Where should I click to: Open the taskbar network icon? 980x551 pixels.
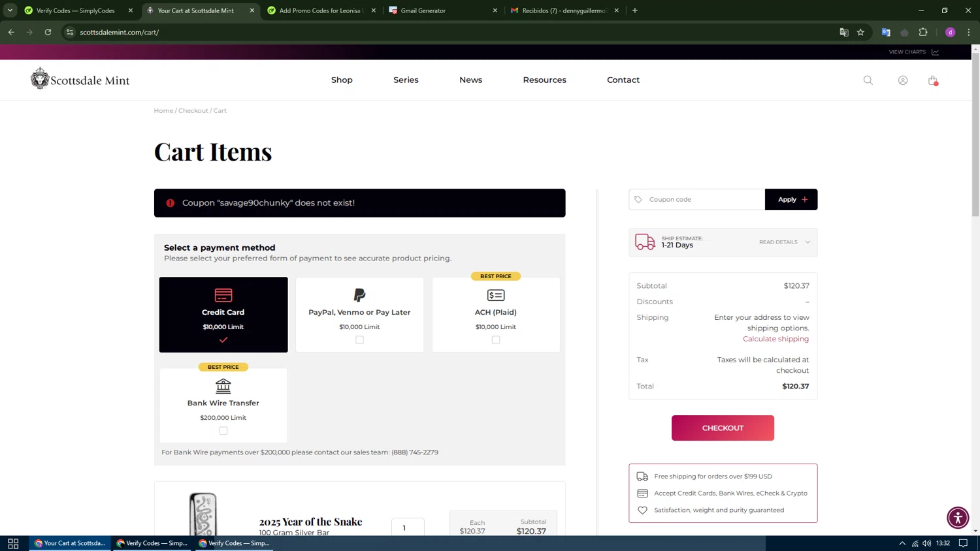click(915, 543)
